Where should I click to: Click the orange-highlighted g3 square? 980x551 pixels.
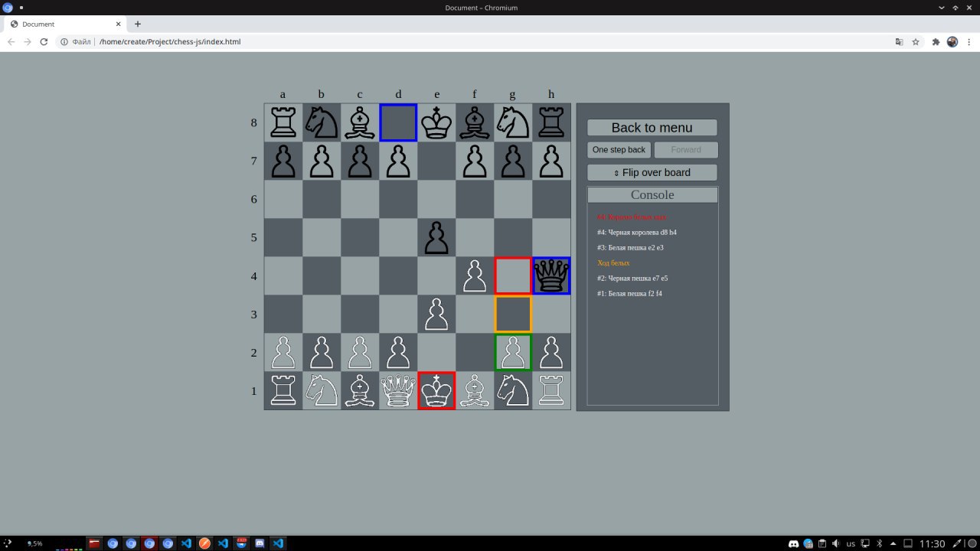[x=513, y=314]
